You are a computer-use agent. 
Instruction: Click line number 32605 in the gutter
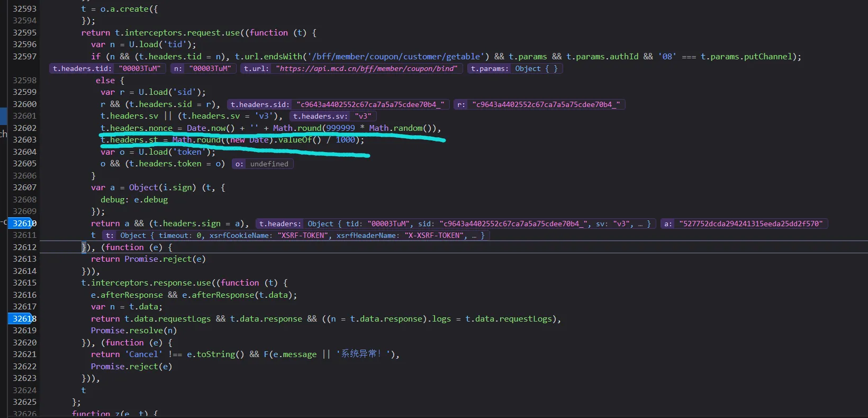(x=24, y=164)
